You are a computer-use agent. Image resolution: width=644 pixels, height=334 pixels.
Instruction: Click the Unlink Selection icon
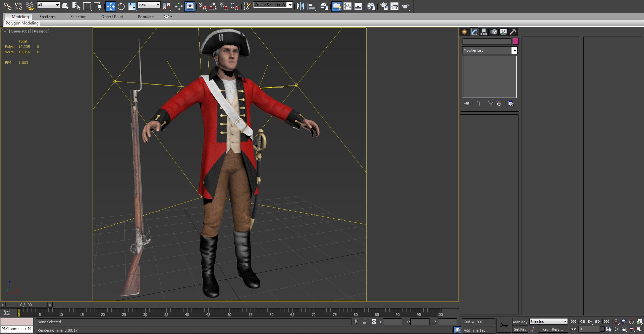click(x=18, y=6)
